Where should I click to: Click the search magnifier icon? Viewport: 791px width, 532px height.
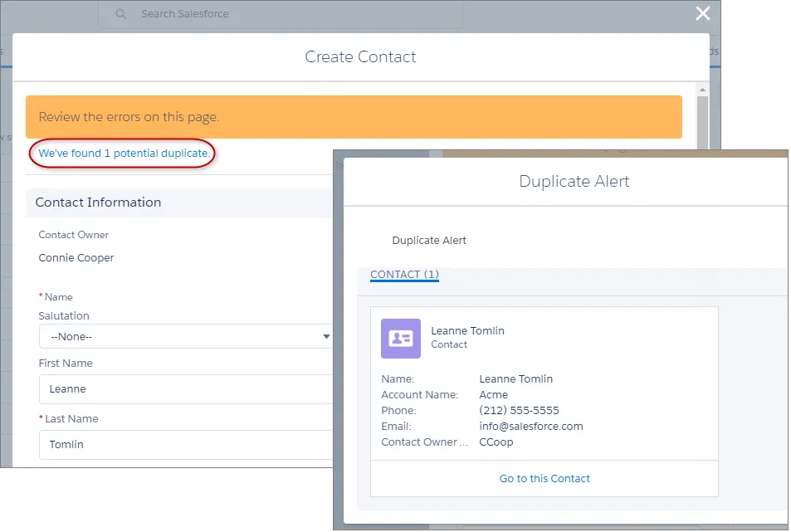click(x=120, y=14)
